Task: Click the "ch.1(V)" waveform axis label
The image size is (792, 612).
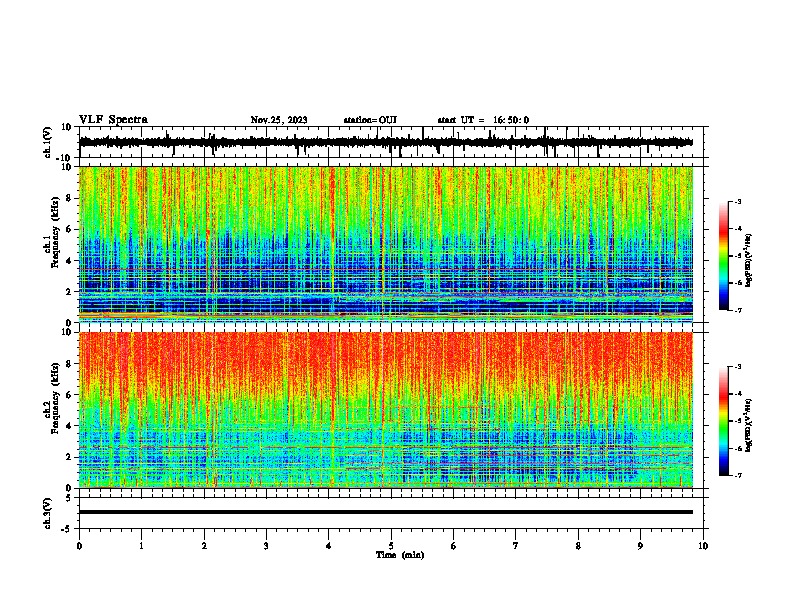Action: click(48, 142)
